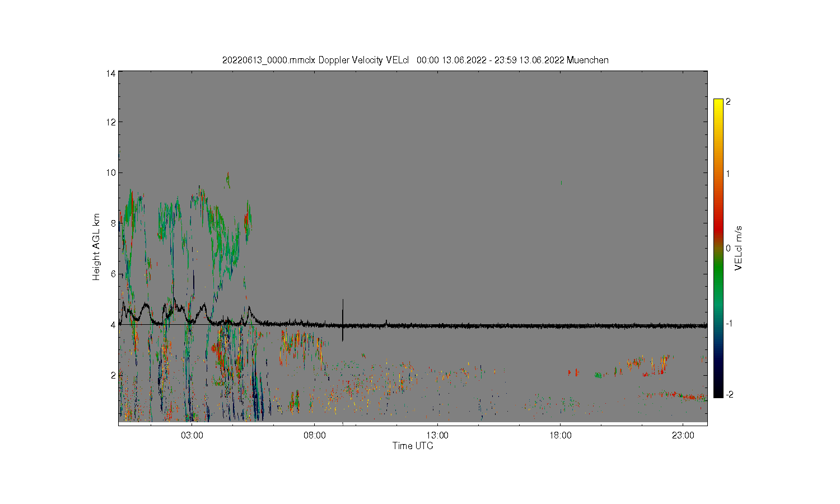840x504 pixels.
Task: Click the 13:00 time tick label
Action: click(437, 436)
